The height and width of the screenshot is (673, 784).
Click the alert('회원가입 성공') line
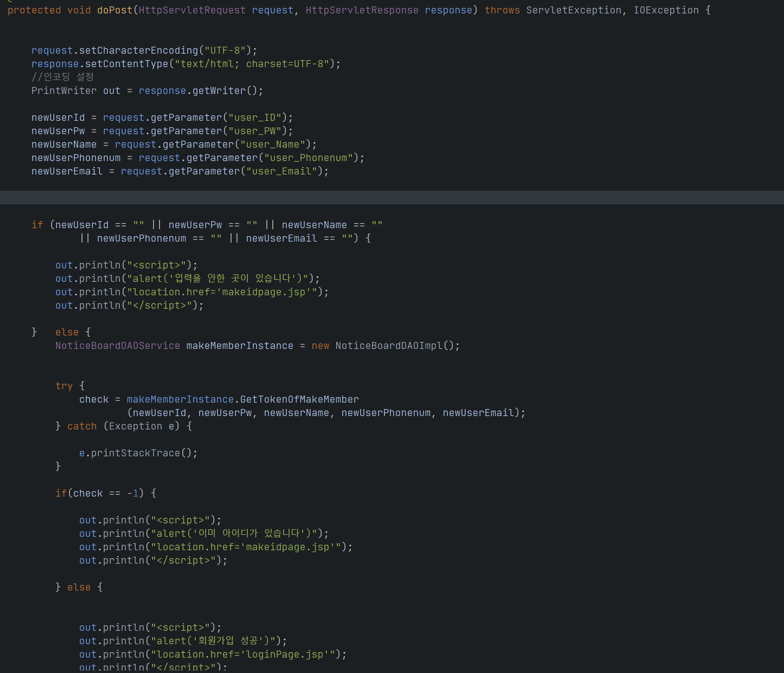[x=183, y=641]
